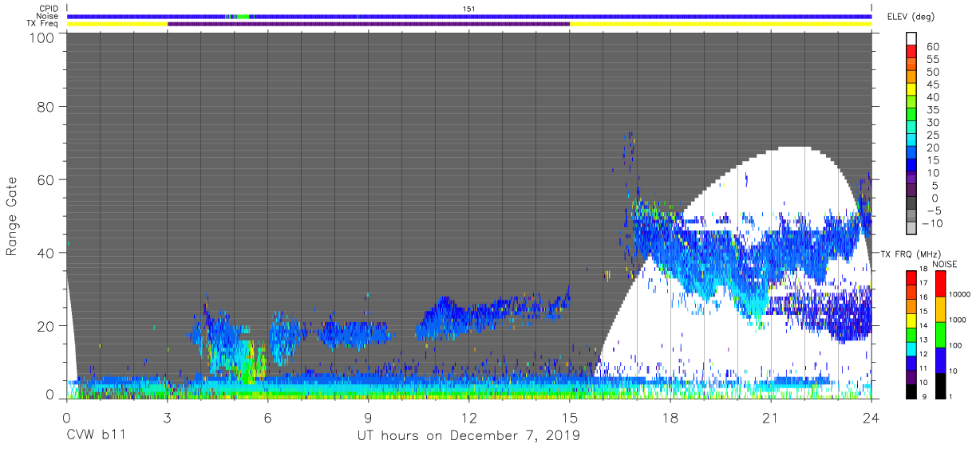Click the 35 label on elevation colorbar
The height and width of the screenshot is (452, 980).
[x=932, y=110]
